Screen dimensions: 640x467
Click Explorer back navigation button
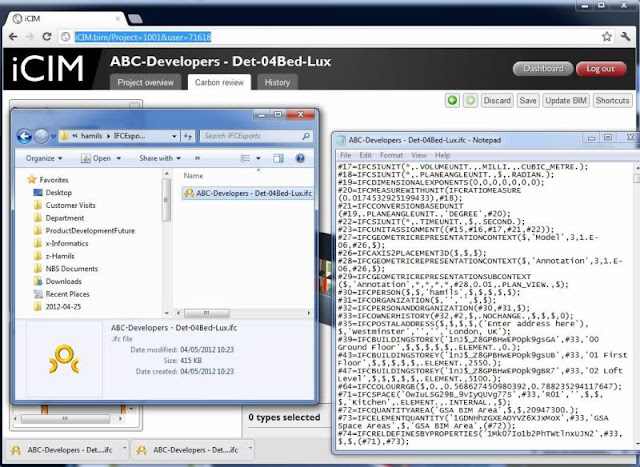(x=24, y=136)
